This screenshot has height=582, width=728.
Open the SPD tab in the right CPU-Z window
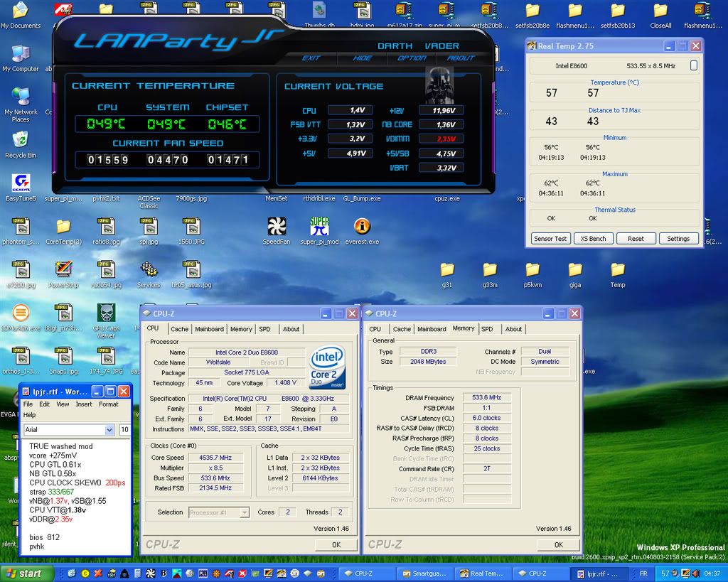[487, 329]
